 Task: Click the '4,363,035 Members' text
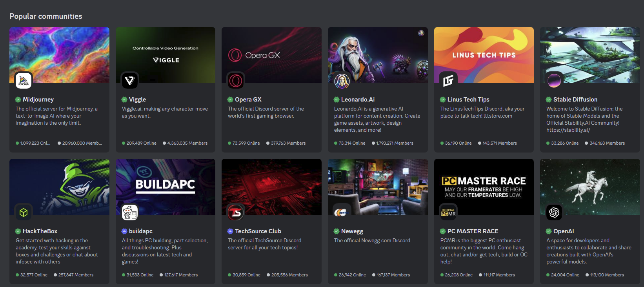(187, 143)
